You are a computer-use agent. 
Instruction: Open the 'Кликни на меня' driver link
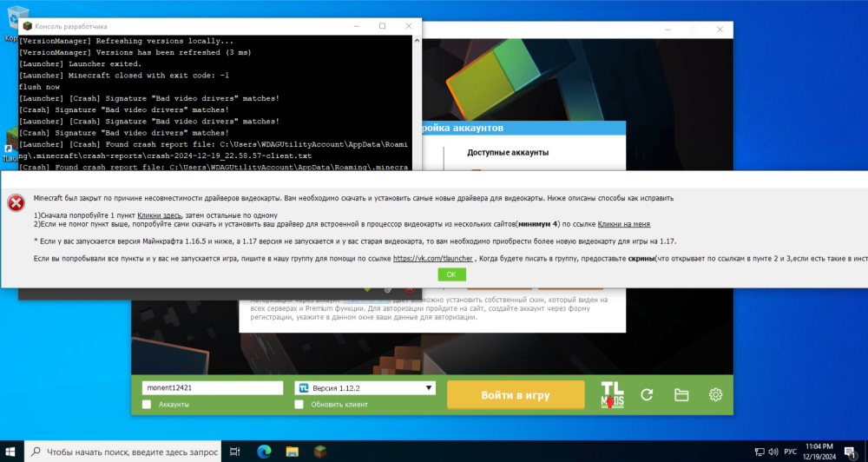tap(624, 224)
